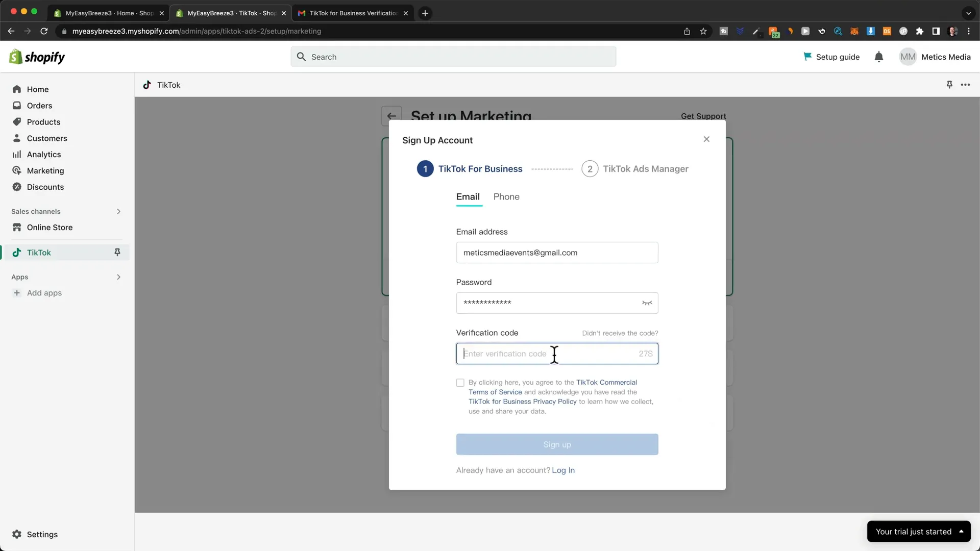The width and height of the screenshot is (980, 551).
Task: Click the Email address field
Action: pos(557,253)
